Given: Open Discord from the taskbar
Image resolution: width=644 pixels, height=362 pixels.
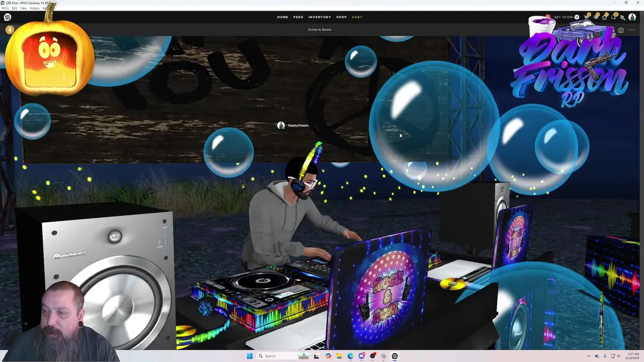Looking at the screenshot, I should coord(361,356).
